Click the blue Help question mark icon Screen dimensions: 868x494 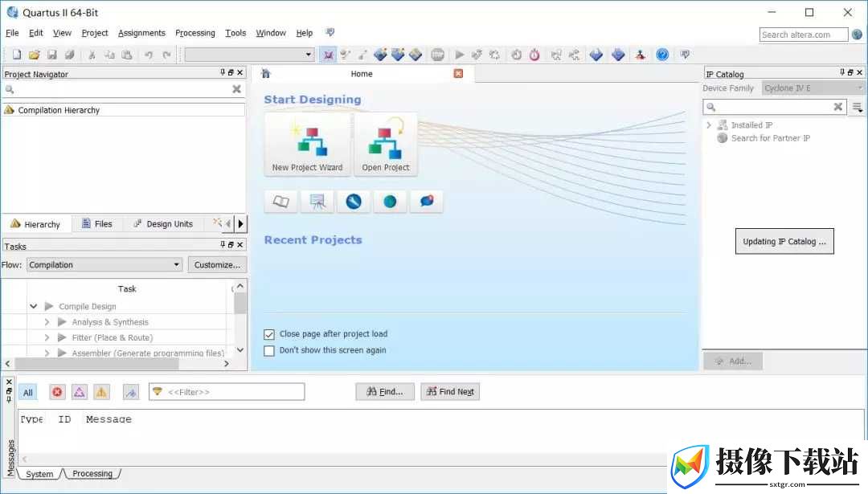[662, 55]
